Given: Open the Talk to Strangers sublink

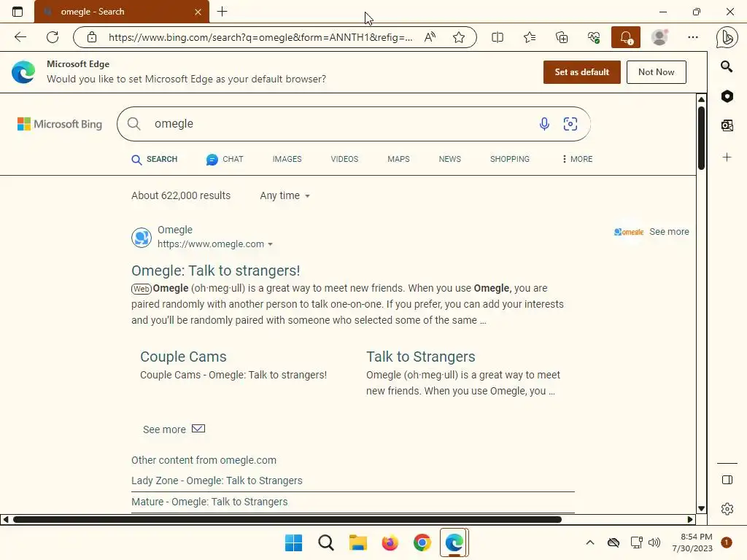Looking at the screenshot, I should [x=421, y=357].
